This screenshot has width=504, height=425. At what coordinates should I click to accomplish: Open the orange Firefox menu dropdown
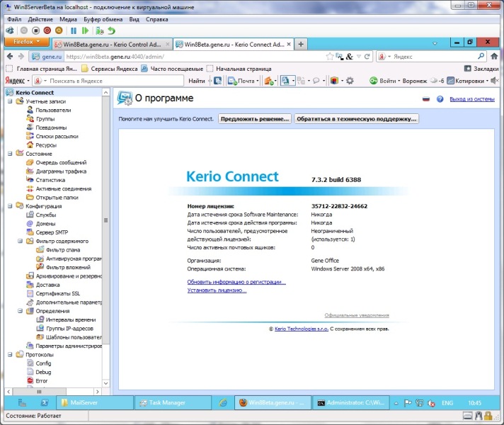click(27, 43)
